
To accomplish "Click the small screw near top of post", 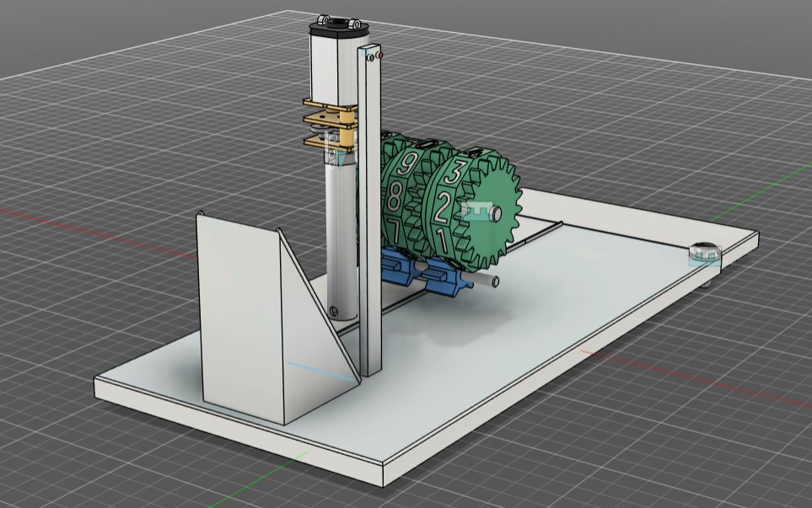I will (370, 57).
